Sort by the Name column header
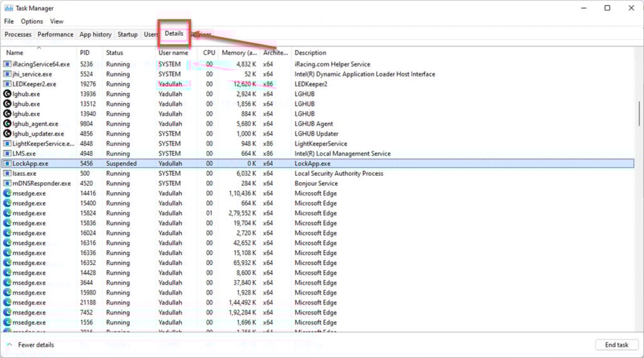 [x=39, y=53]
